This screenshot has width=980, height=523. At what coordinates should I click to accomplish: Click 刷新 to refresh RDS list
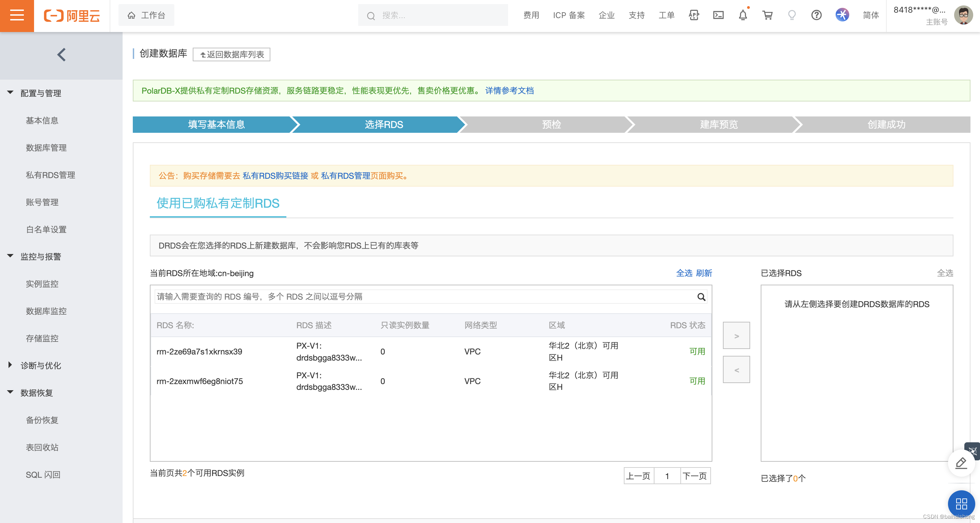704,273
